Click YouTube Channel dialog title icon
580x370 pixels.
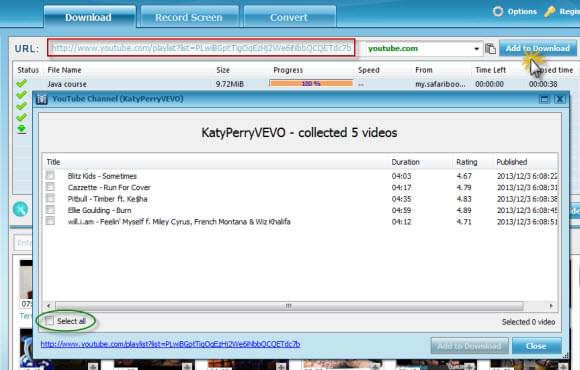[42, 99]
